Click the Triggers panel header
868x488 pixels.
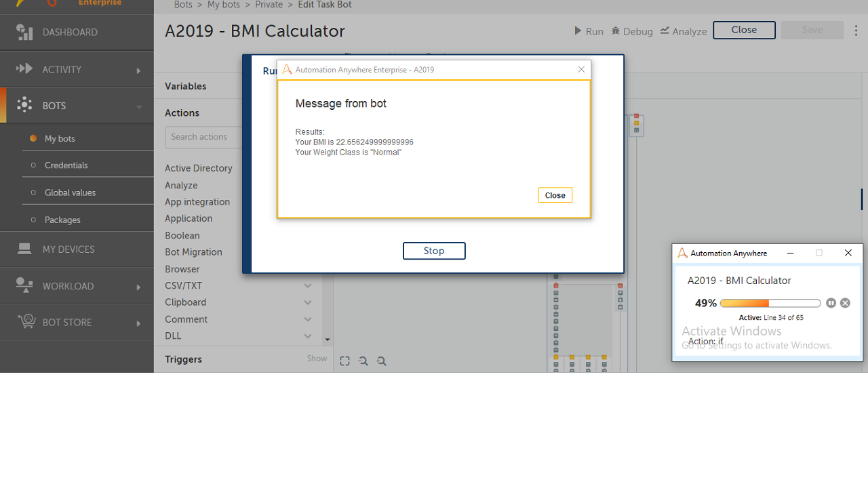(x=183, y=359)
